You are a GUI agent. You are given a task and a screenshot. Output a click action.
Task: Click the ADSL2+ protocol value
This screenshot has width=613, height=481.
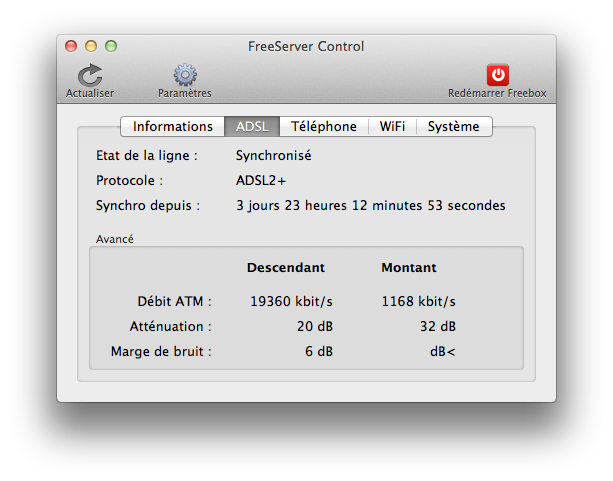(261, 180)
